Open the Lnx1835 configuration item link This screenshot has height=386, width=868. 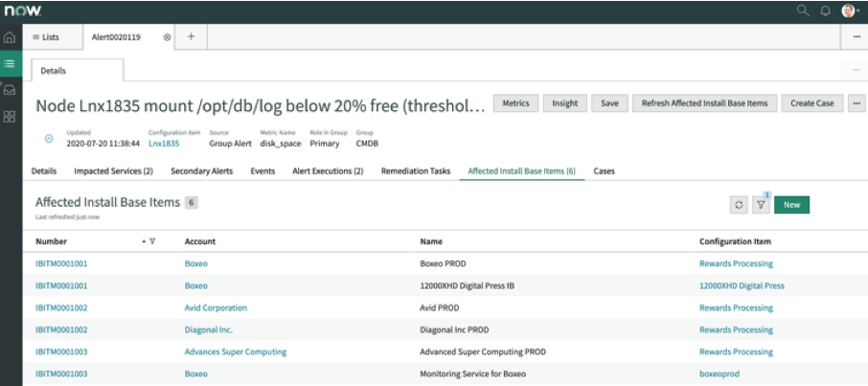[164, 144]
